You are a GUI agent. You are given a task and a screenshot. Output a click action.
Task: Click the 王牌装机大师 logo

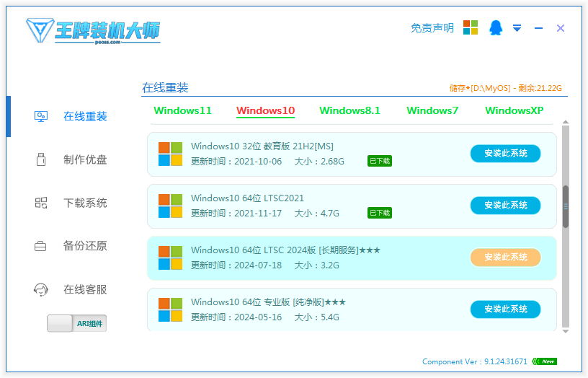93,31
